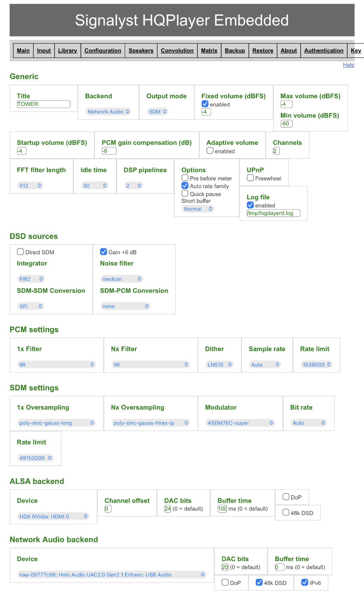The height and width of the screenshot is (595, 364).
Task: Enable the Direct SDM checkbox
Action: pyautogui.click(x=20, y=252)
